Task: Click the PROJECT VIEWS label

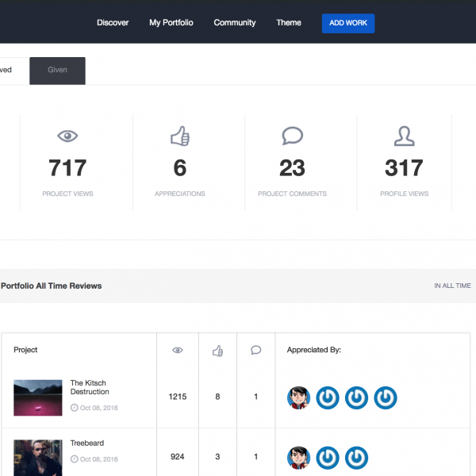Action: (67, 194)
